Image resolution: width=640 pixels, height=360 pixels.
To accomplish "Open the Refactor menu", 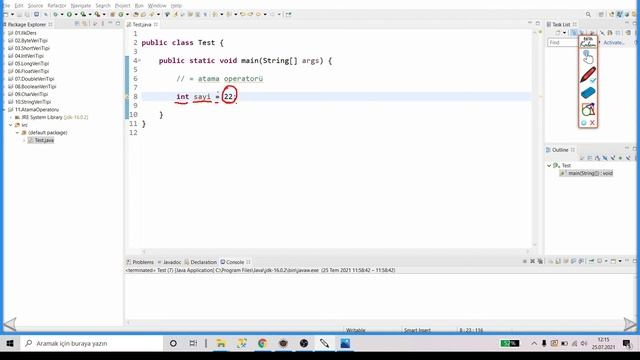I will [x=57, y=6].
